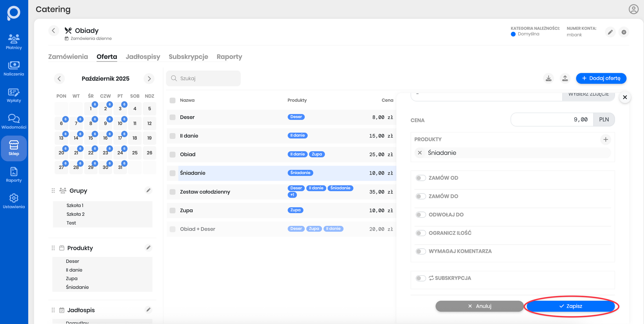Click the Szukaj search field
The width and height of the screenshot is (644, 324).
click(206, 78)
